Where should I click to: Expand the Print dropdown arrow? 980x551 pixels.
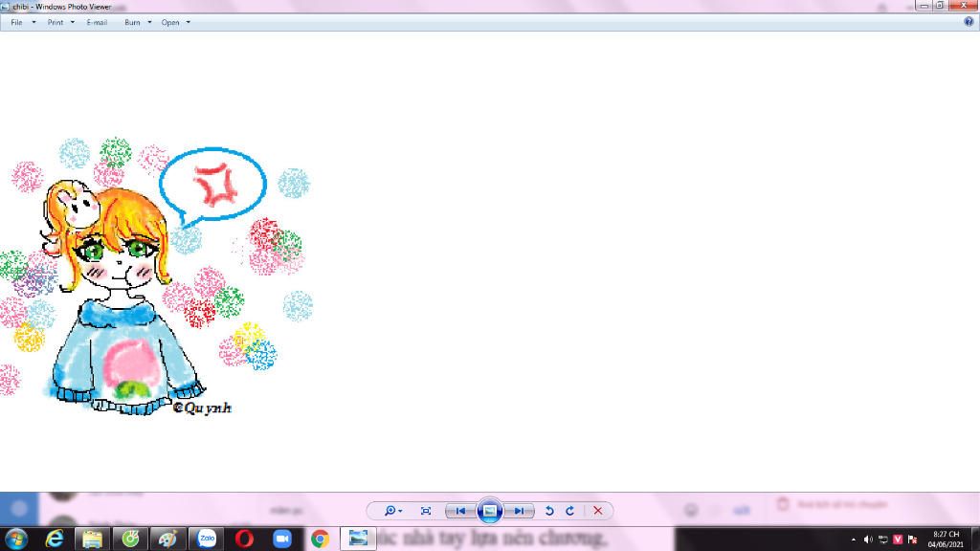click(x=73, y=23)
